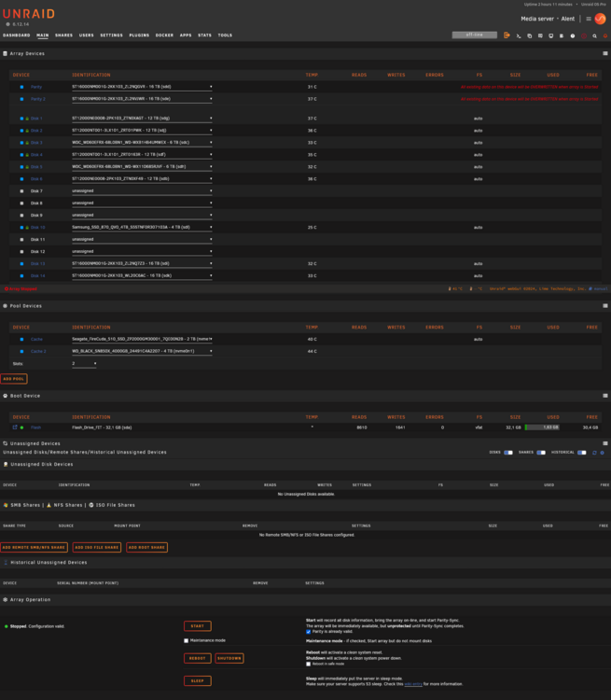This screenshot has width=611, height=700.
Task: Open the Settings tab
Action: tap(111, 35)
